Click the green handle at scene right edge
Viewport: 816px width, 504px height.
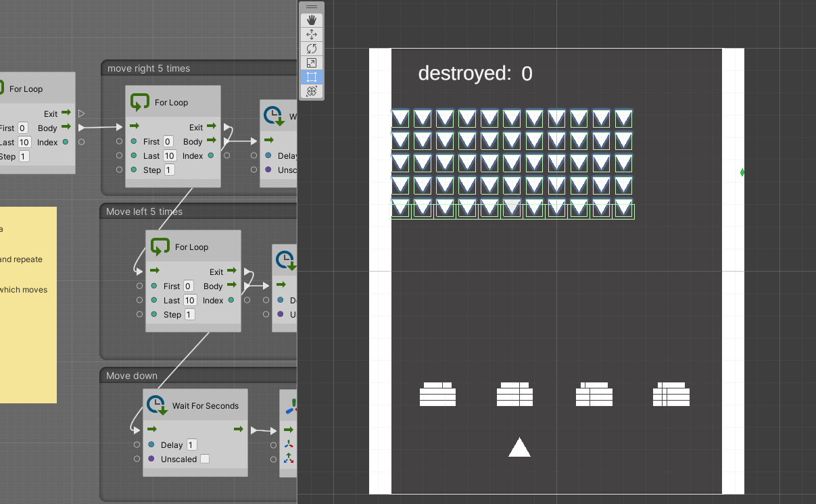point(742,172)
